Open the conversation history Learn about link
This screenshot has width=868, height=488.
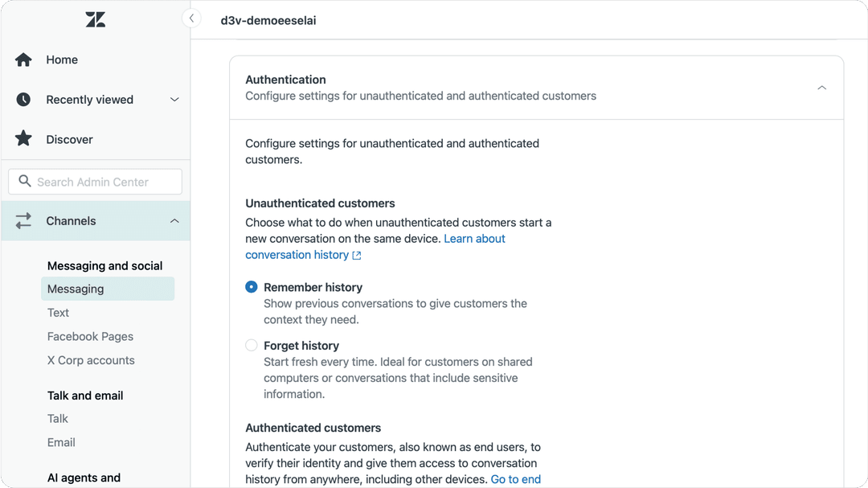pyautogui.click(x=474, y=238)
